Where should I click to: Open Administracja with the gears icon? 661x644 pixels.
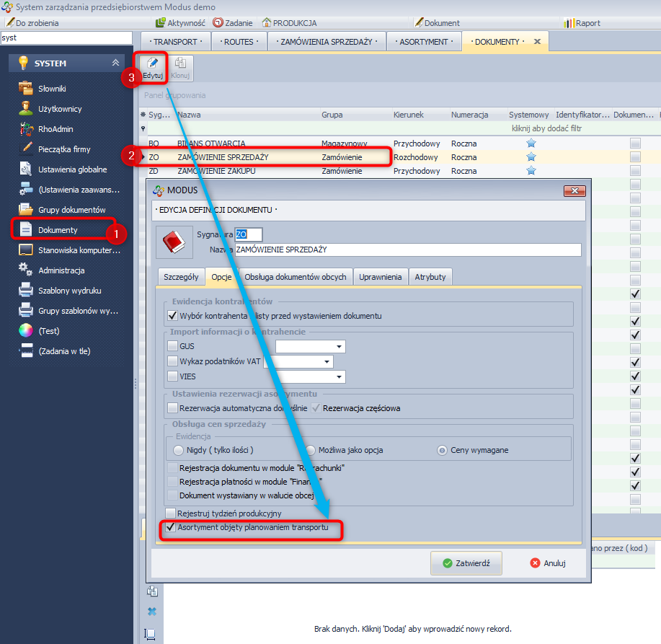pyautogui.click(x=61, y=270)
